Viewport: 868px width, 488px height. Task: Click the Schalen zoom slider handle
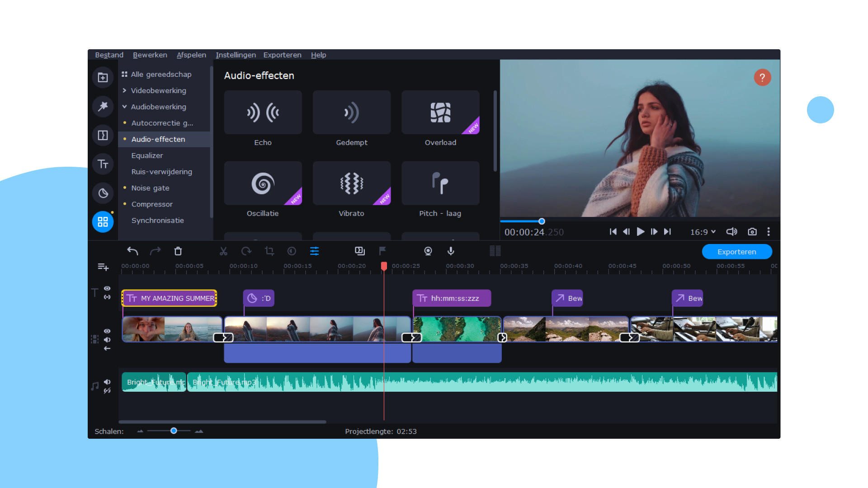[174, 431]
